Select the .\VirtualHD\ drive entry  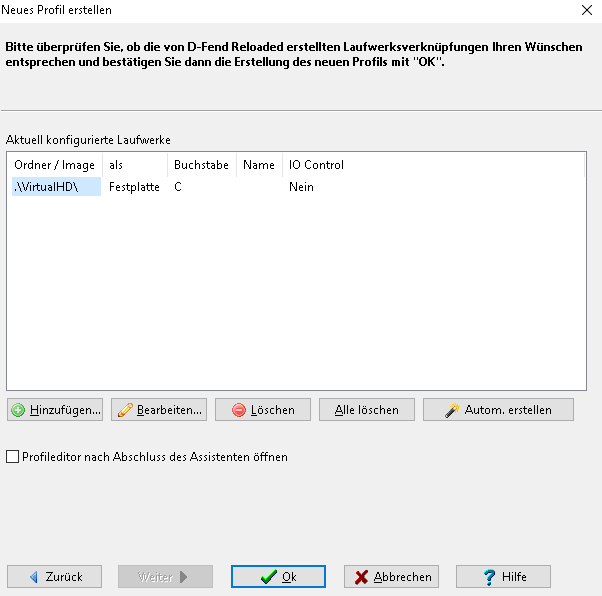point(55,187)
